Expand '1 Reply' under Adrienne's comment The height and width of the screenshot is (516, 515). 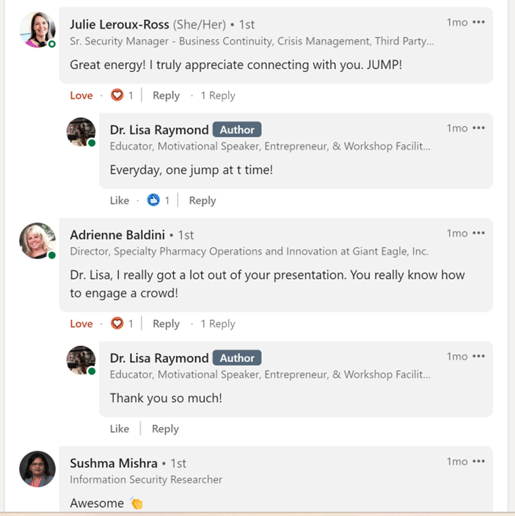point(218,324)
